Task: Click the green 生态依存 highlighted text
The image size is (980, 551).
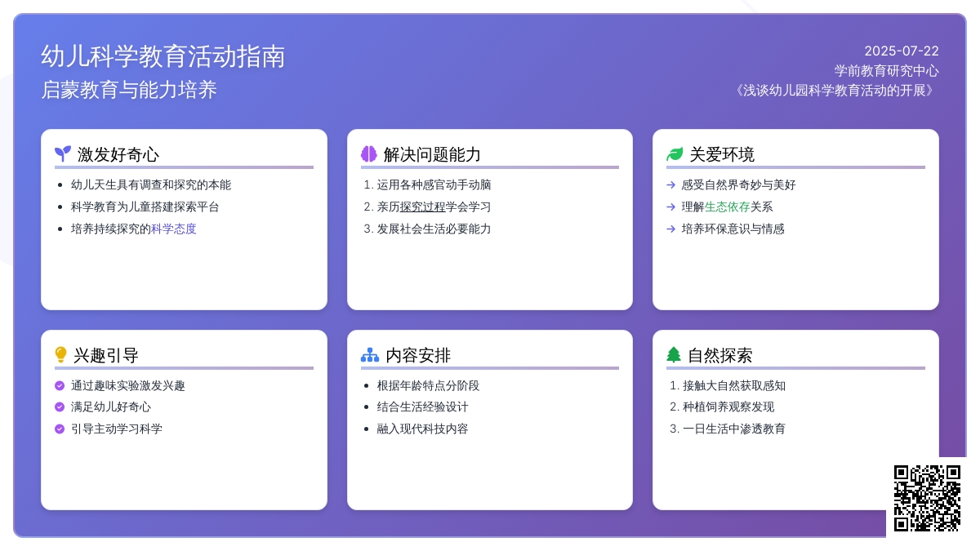Action: click(x=728, y=207)
